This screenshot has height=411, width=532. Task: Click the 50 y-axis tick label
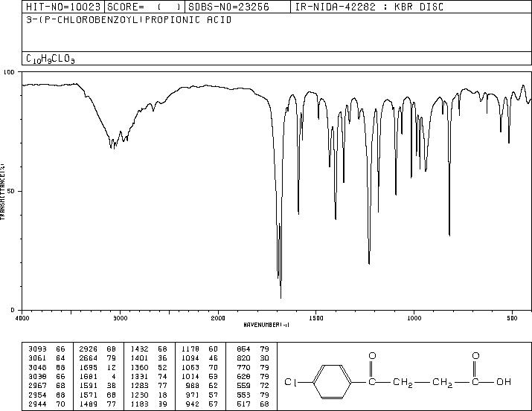pos(11,191)
